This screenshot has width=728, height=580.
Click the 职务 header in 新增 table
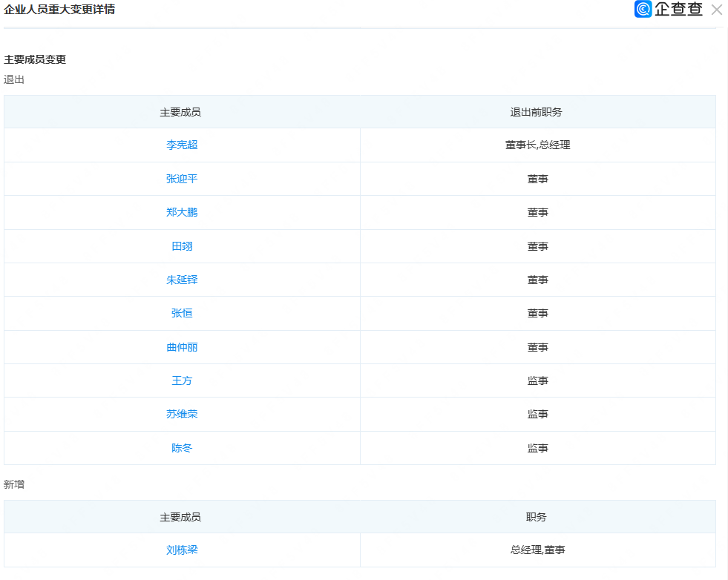click(x=536, y=517)
